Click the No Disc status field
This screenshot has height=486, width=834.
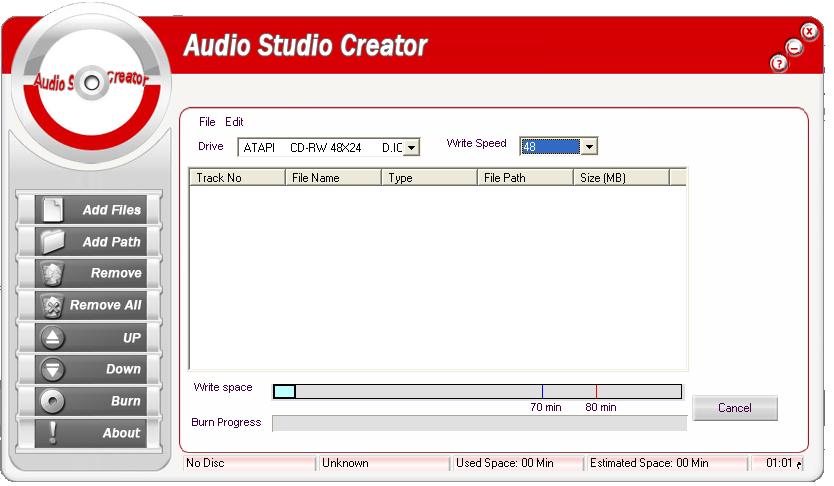(249, 463)
